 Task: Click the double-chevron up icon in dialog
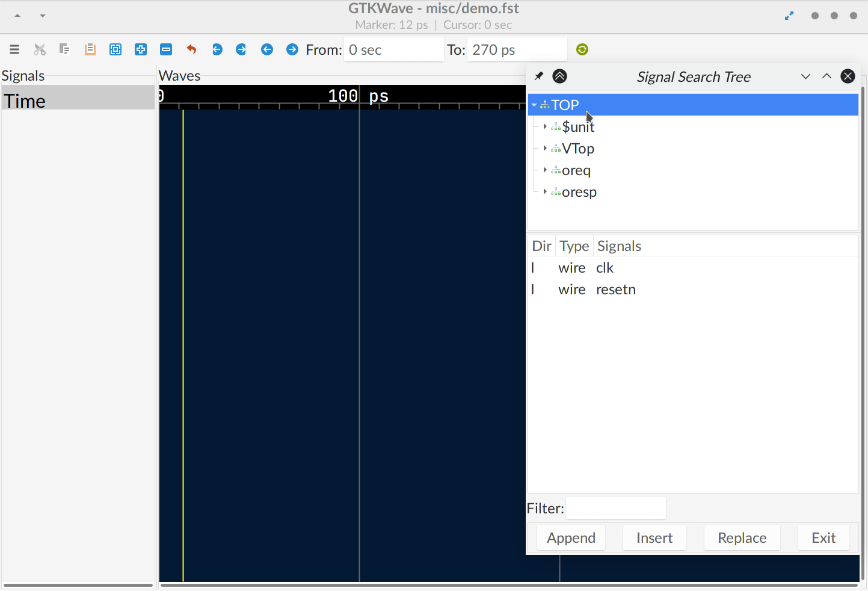559,76
